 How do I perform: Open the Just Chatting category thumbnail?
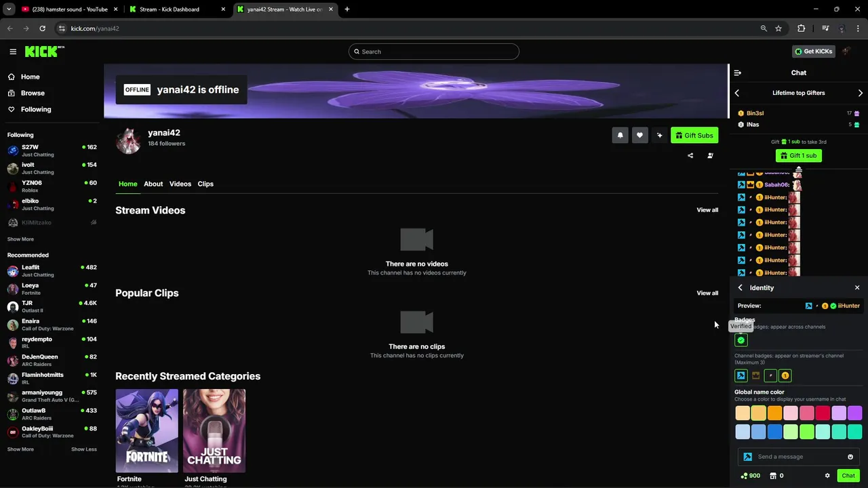point(214,430)
